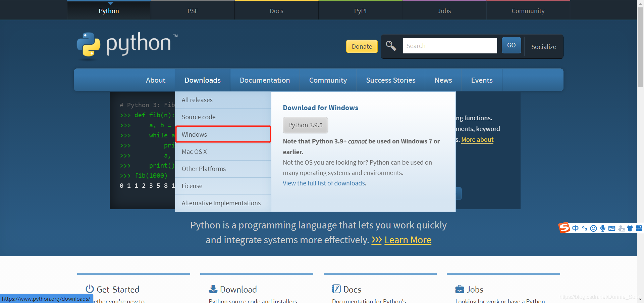Screen dimensions: 644x303
Task: Open the About navigation menu
Action: [x=156, y=80]
